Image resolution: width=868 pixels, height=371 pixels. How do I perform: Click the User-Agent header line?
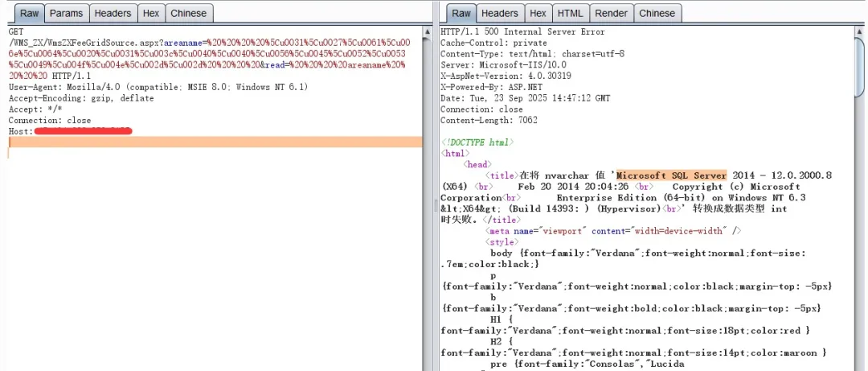tap(158, 86)
